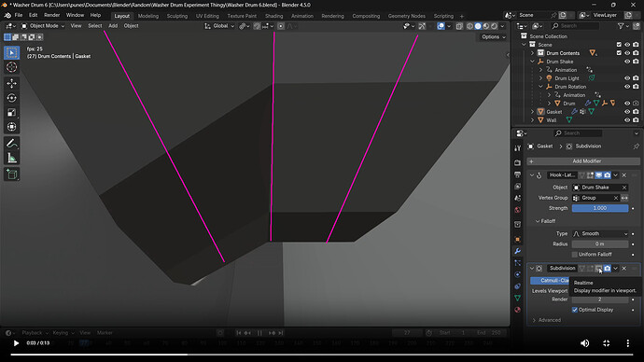Adjust the hook Strength slider
644x362 pixels.
pyautogui.click(x=600, y=208)
